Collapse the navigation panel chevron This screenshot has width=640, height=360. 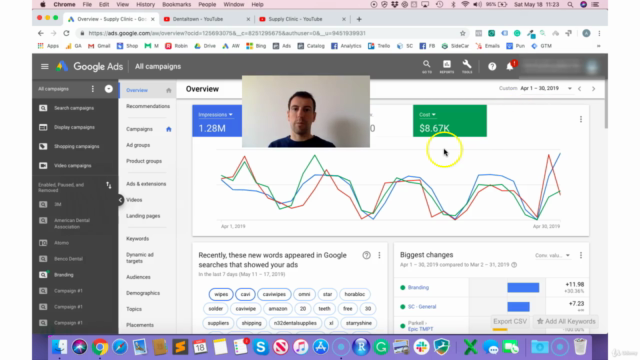point(120,200)
